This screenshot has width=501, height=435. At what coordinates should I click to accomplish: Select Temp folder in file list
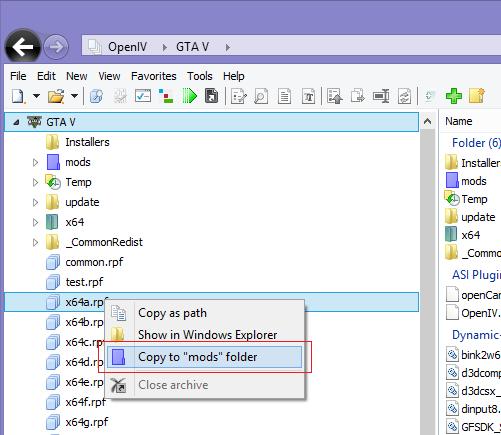pyautogui.click(x=466, y=199)
